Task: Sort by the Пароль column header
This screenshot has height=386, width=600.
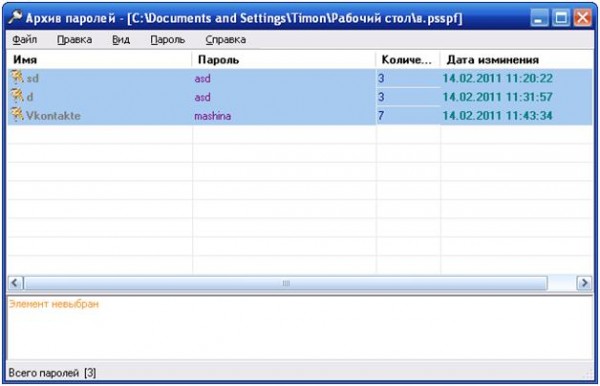Action: 284,60
